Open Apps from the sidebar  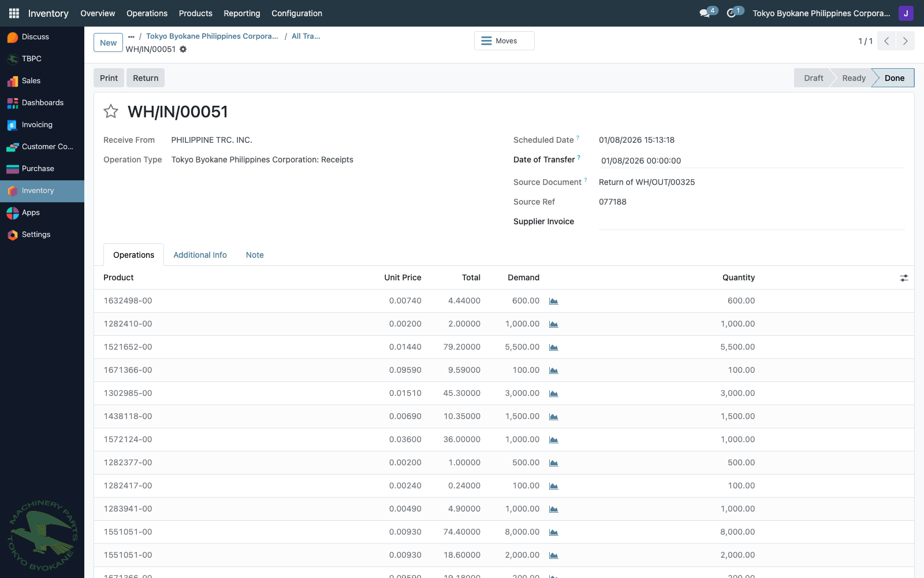(42, 213)
